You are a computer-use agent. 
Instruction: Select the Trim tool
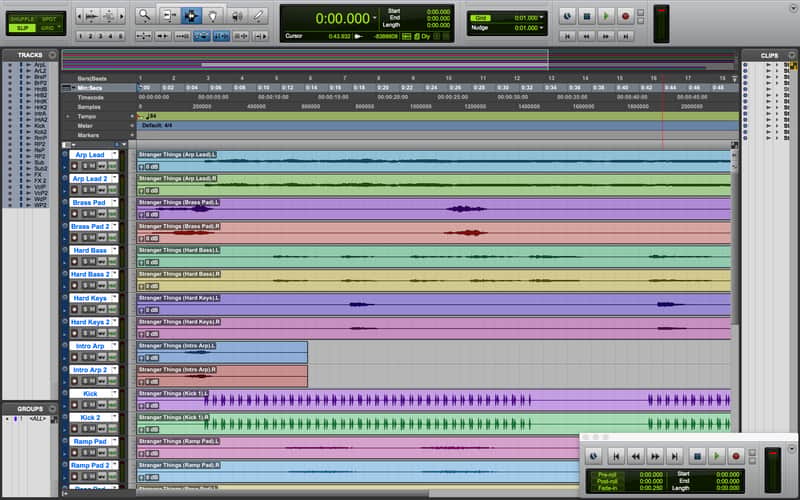tap(168, 16)
